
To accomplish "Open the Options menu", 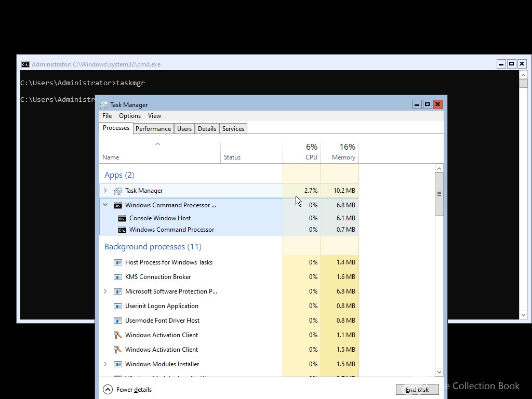I will pos(129,116).
